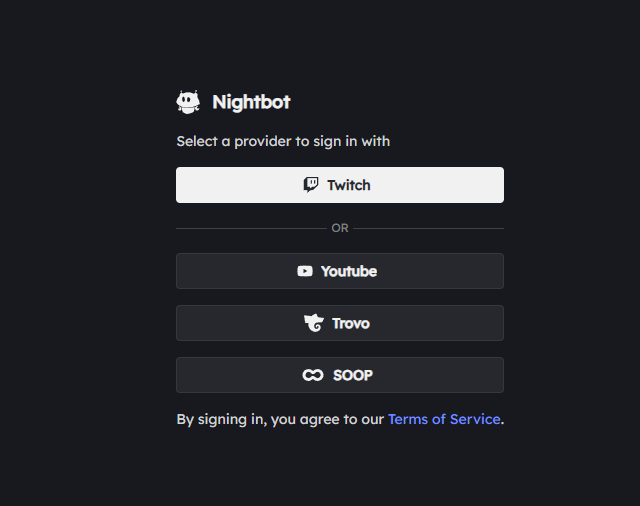The height and width of the screenshot is (506, 640).
Task: Click the OR divider label
Action: [x=340, y=228]
